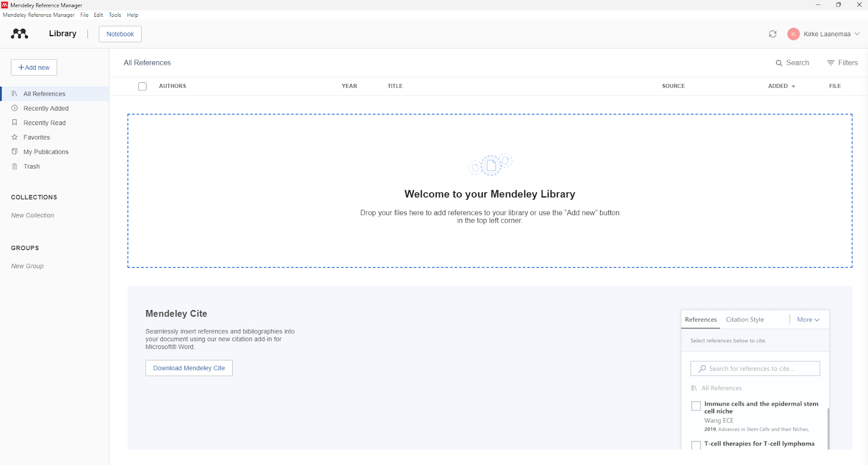Click the Recently Added clock icon
This screenshot has height=465, width=868.
pyautogui.click(x=15, y=108)
